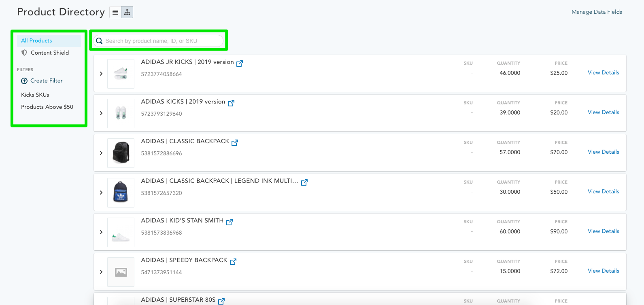This screenshot has width=644, height=305.
Task: Click ADIDAS | SUPERSTAR 80S title
Action: [x=178, y=300]
